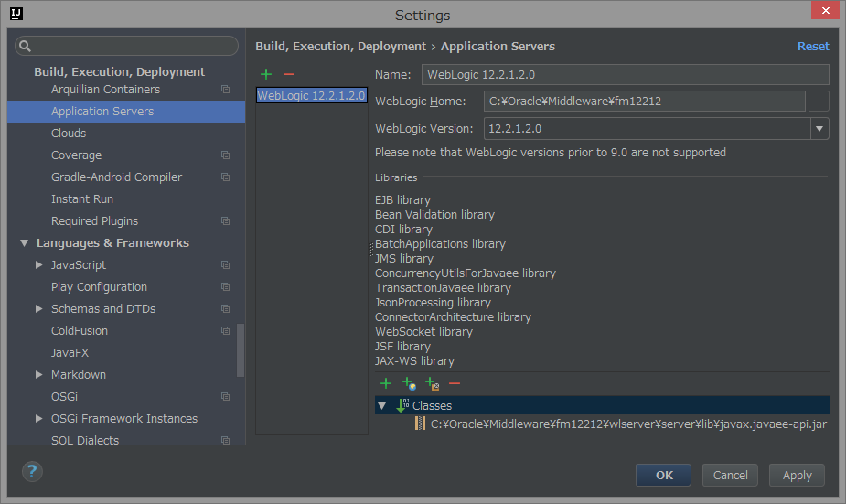Click the project-level icon next to OSGi
Screen dimensions: 846x504
coord(226,396)
